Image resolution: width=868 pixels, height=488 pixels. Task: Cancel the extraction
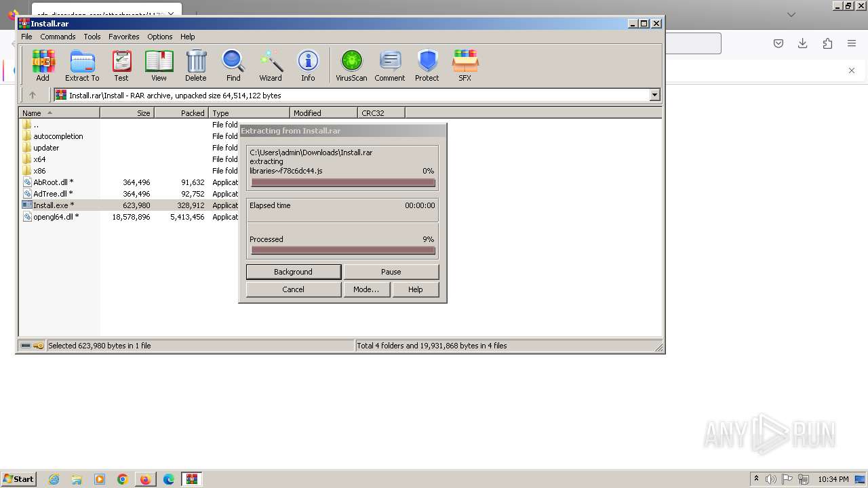click(294, 289)
